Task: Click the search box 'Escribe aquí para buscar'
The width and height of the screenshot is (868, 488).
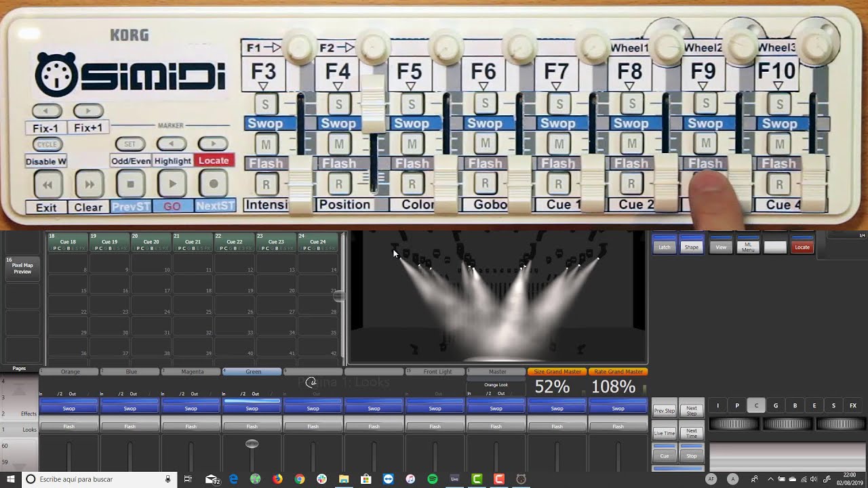Action: (98, 479)
